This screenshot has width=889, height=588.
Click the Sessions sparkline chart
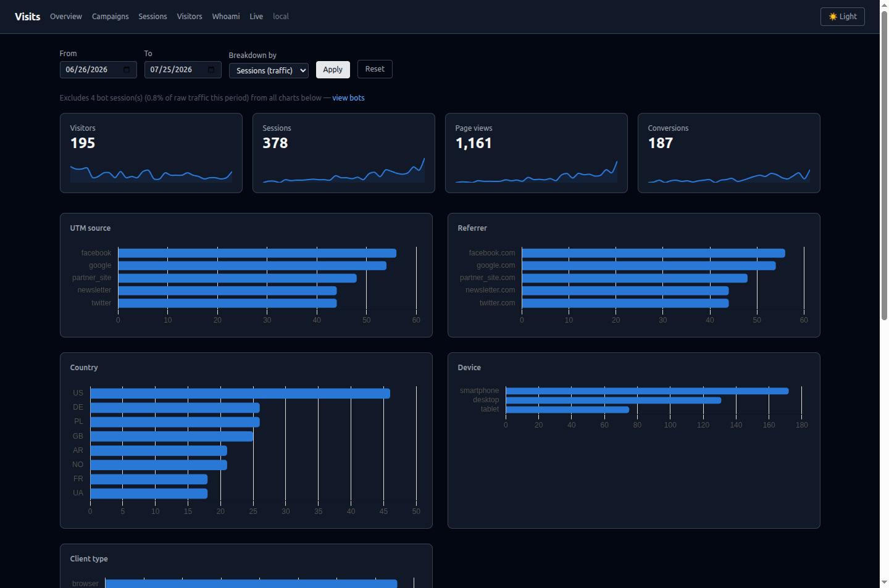click(x=344, y=170)
